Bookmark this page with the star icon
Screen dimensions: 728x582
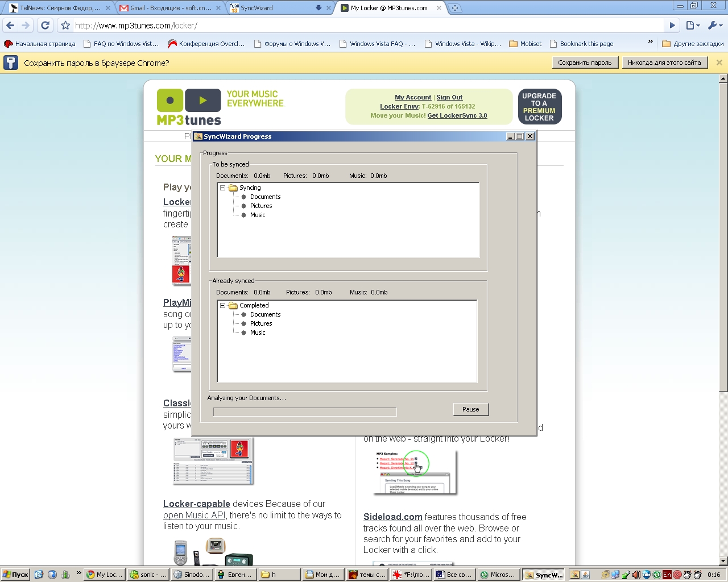tap(65, 26)
